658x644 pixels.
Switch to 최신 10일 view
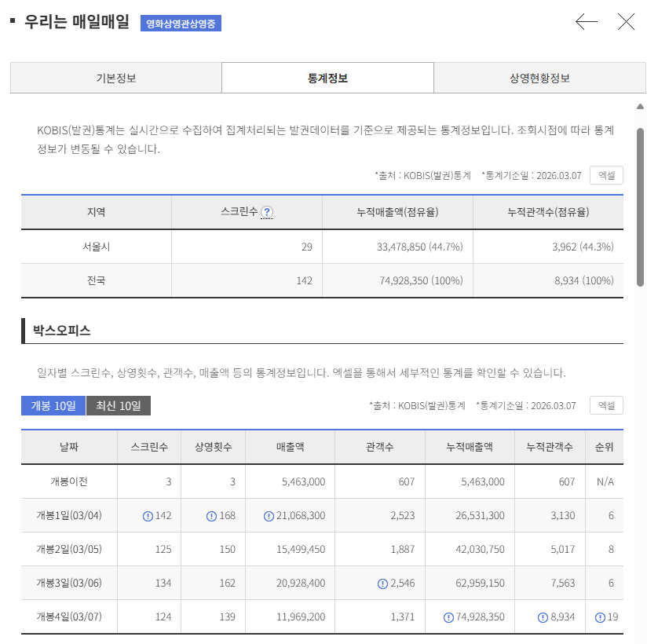point(119,406)
